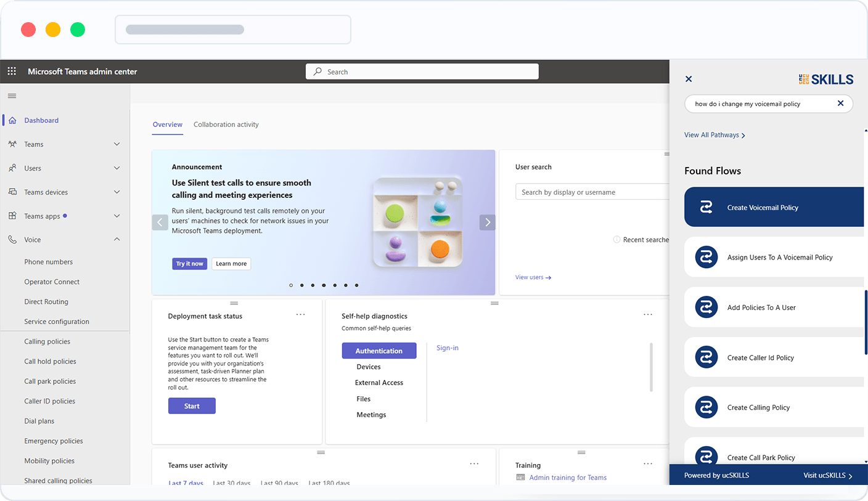The image size is (868, 501).
Task: Expand the Users navigation section chevron
Action: point(117,168)
